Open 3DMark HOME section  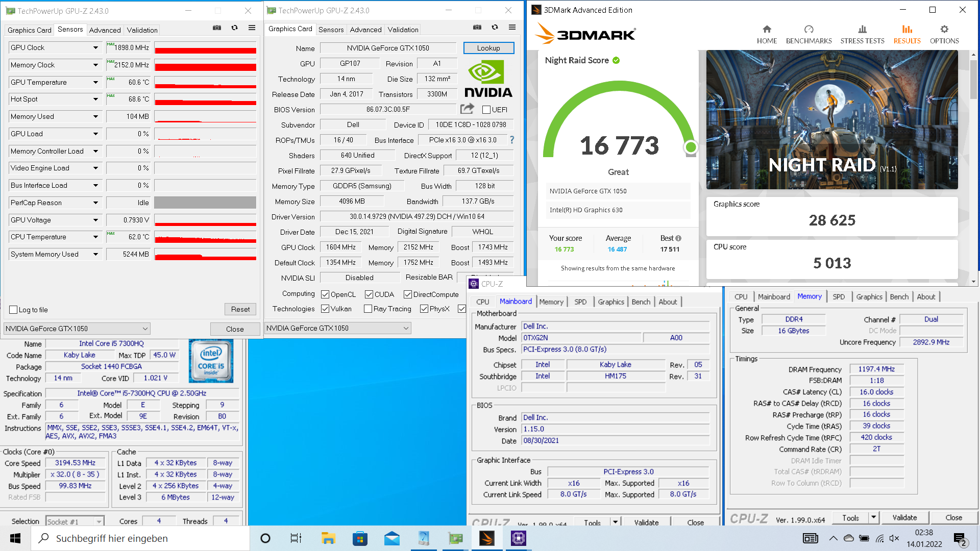767,35
